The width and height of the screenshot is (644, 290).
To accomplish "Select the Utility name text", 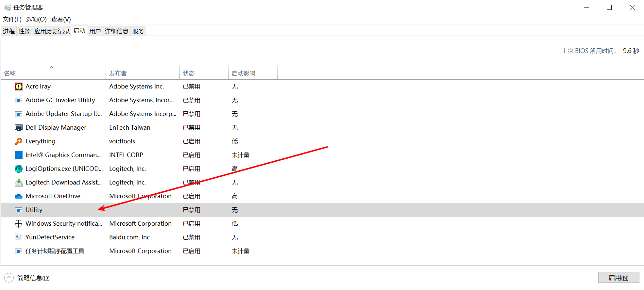I will point(34,210).
